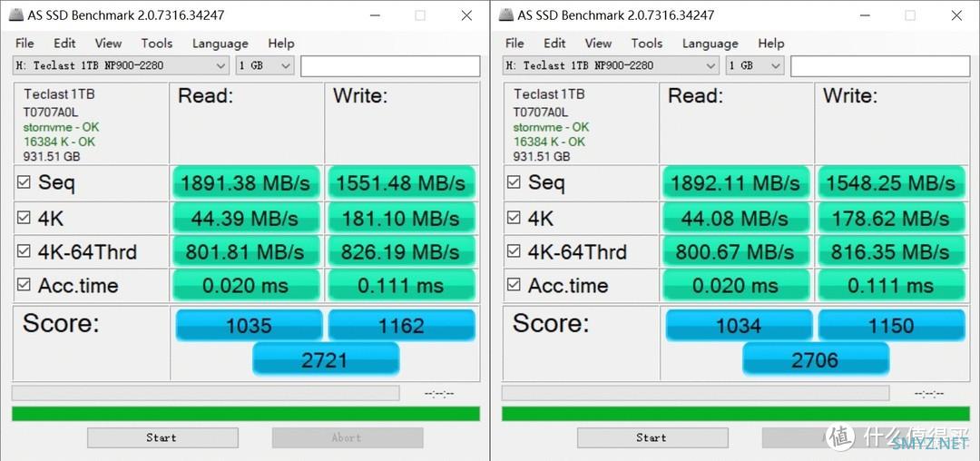Toggle Acc.time checkbox in right window
This screenshot has height=461, width=980.
(x=514, y=285)
